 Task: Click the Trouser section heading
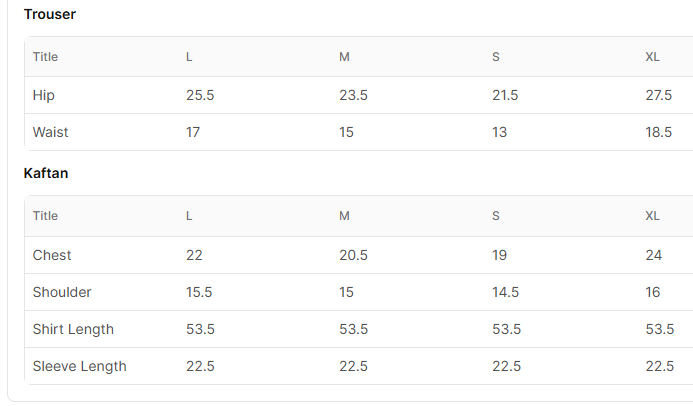(x=50, y=14)
